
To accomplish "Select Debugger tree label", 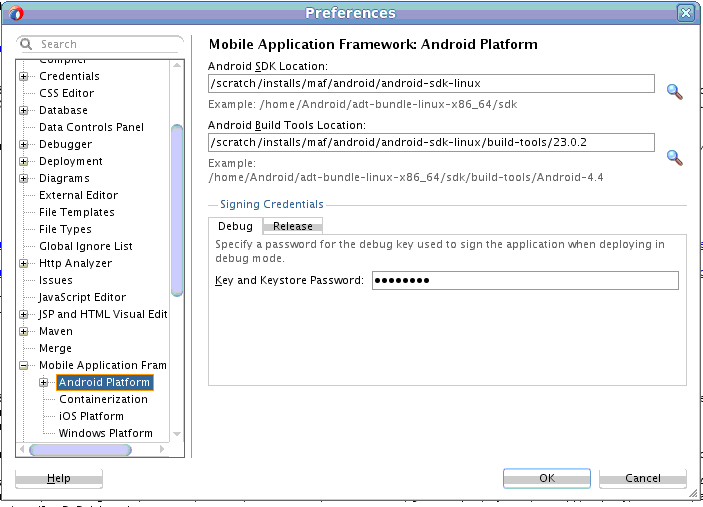I will pyautogui.click(x=65, y=144).
